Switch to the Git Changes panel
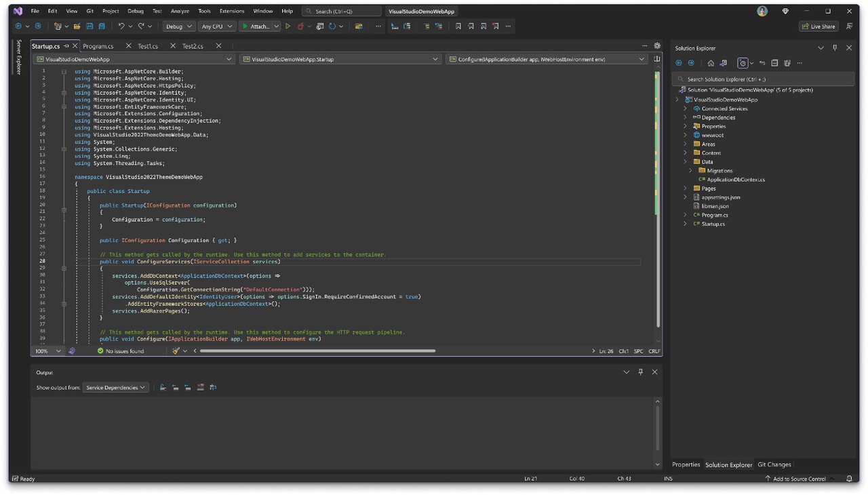The width and height of the screenshot is (868, 495). point(774,464)
